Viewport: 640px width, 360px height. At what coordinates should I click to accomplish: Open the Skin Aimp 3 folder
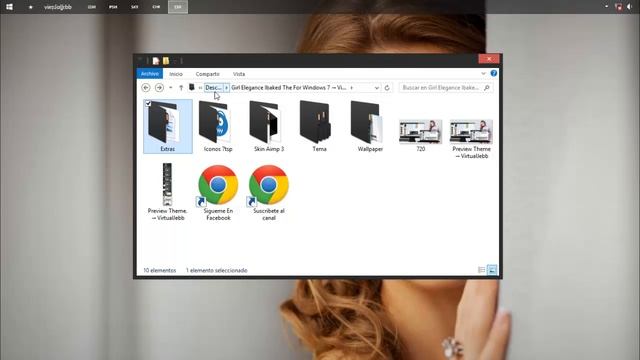pyautogui.click(x=269, y=126)
